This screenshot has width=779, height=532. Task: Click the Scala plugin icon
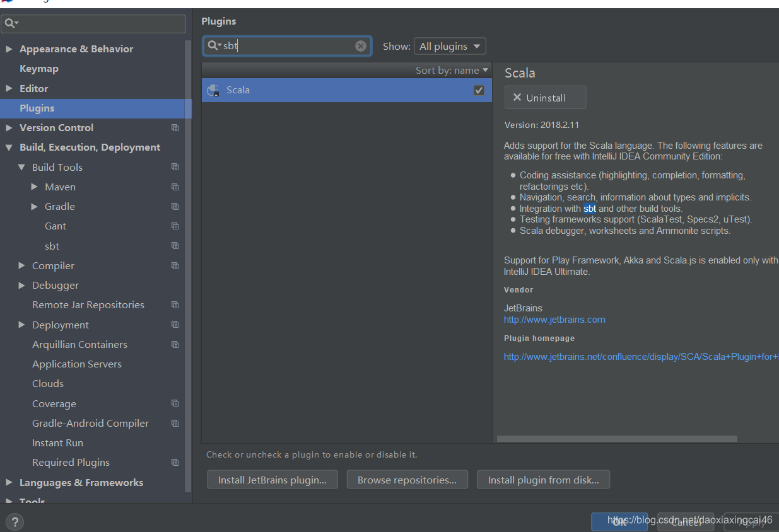click(x=213, y=90)
